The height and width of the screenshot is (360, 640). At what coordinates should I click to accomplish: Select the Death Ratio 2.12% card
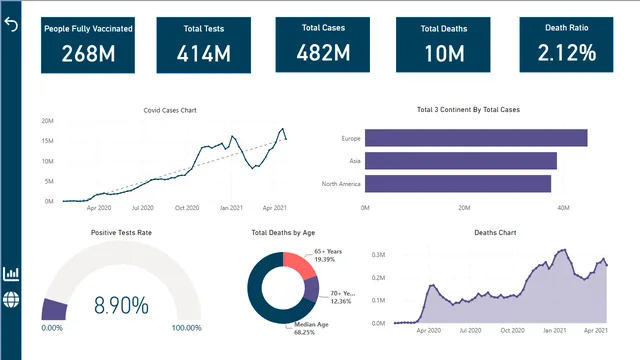567,44
